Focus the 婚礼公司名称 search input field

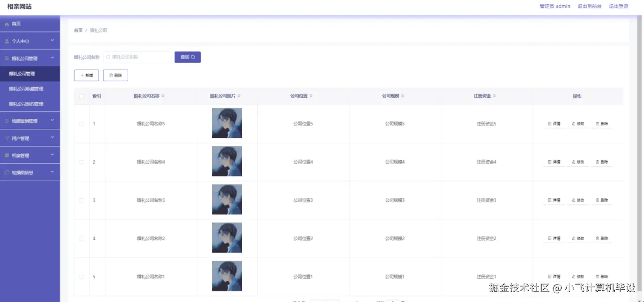coord(137,57)
